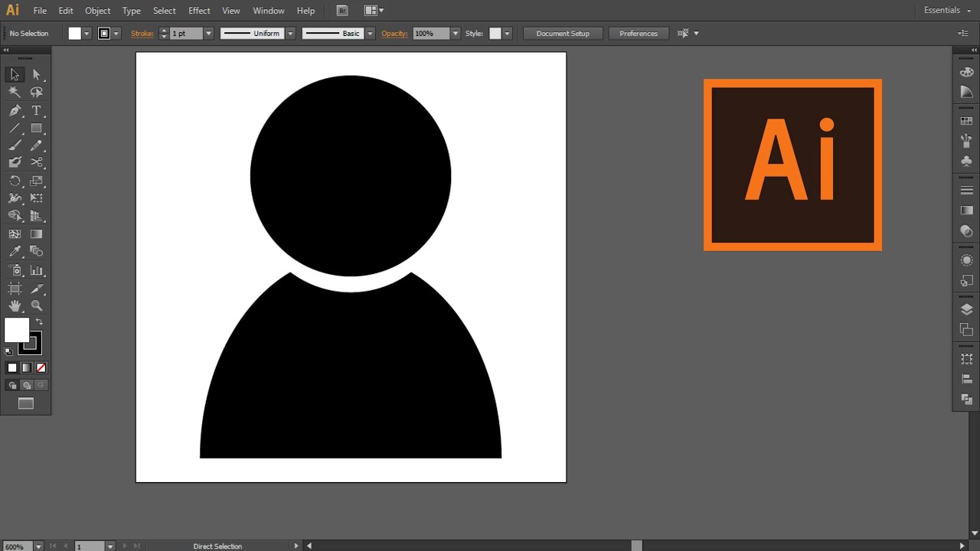The width and height of the screenshot is (980, 551).
Task: Select the Artboard tool
Action: point(15,289)
